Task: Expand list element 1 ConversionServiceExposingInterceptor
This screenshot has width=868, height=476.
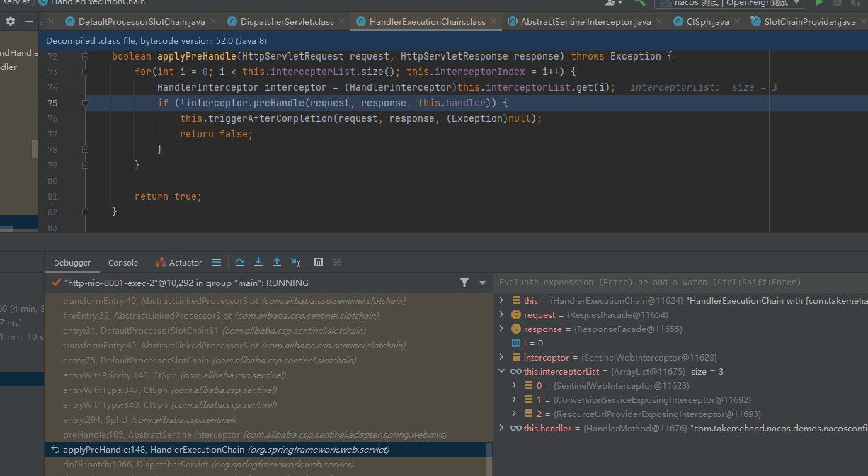Action: click(x=515, y=399)
